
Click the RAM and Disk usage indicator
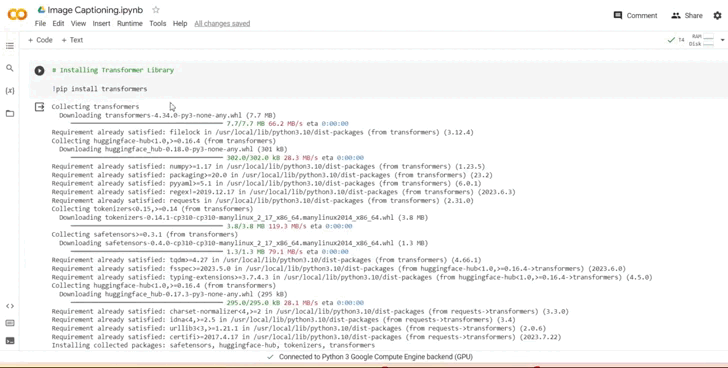(701, 40)
